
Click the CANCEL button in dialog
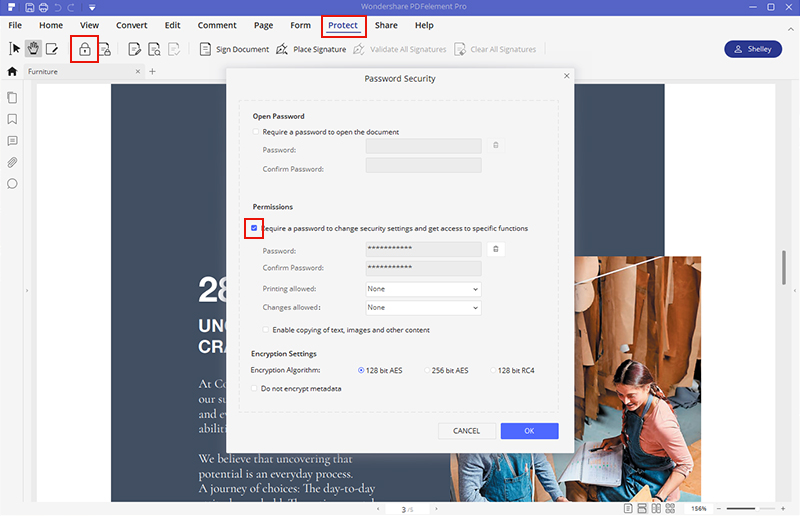[x=466, y=431]
